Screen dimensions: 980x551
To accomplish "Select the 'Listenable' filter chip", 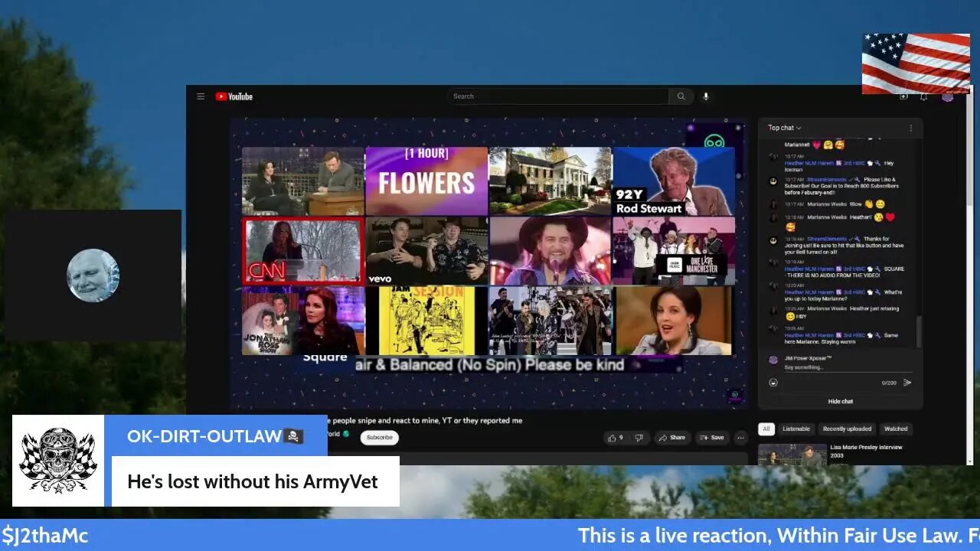I will [796, 429].
